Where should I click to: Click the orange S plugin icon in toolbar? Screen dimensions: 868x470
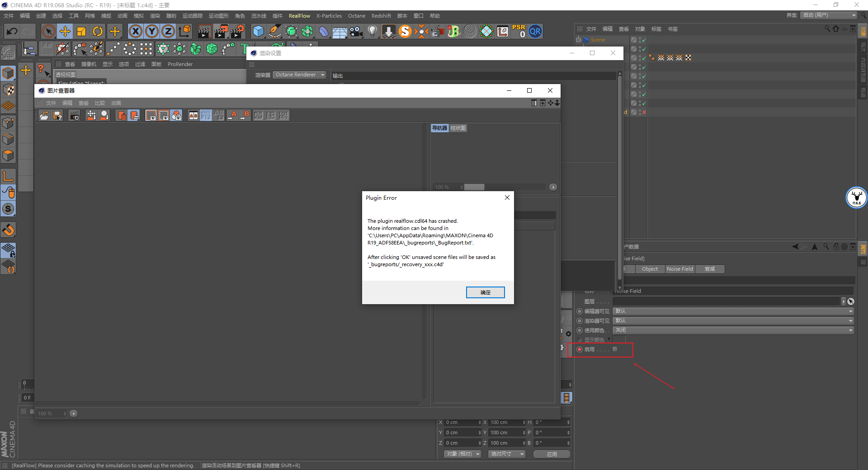click(x=405, y=31)
